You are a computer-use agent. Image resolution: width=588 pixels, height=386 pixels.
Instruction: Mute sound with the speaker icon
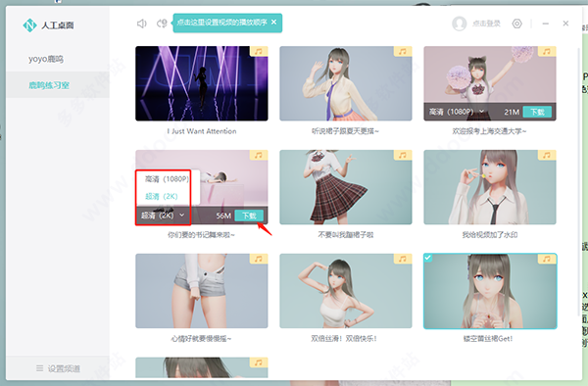pyautogui.click(x=141, y=24)
